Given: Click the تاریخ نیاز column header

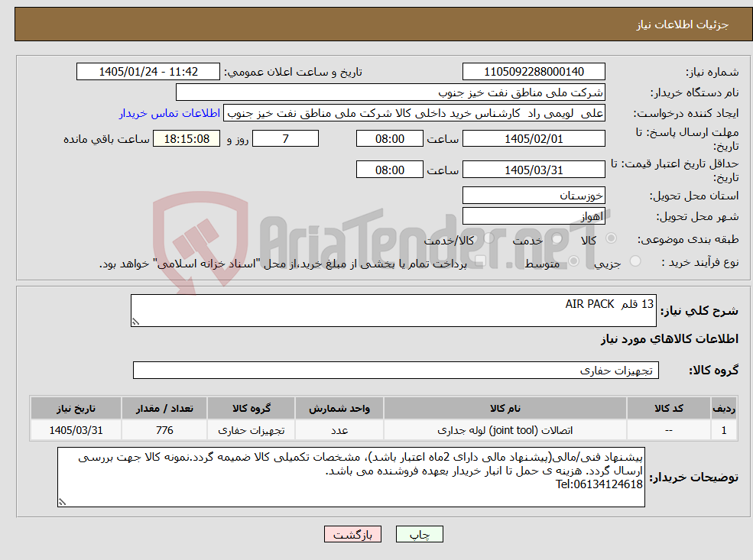Looking at the screenshot, I should pyautogui.click(x=76, y=409).
